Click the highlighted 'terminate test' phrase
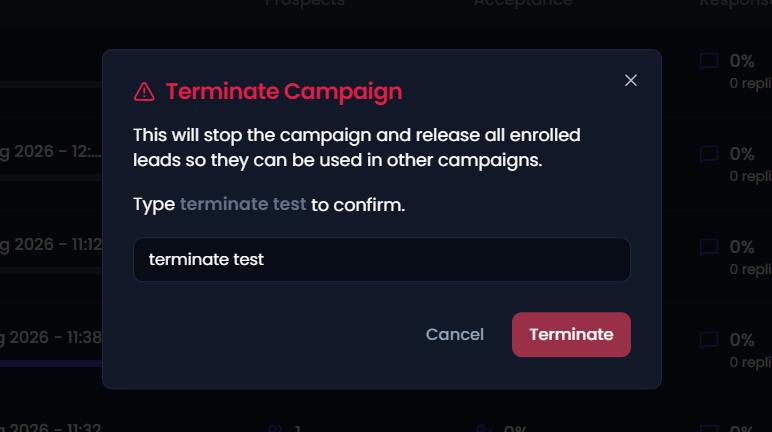This screenshot has height=432, width=772. point(243,204)
